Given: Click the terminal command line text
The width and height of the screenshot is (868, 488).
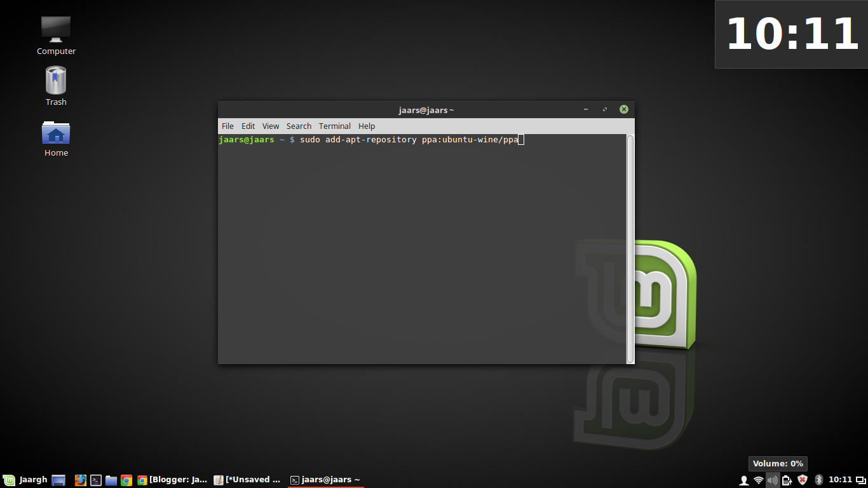Looking at the screenshot, I should click(x=409, y=140).
